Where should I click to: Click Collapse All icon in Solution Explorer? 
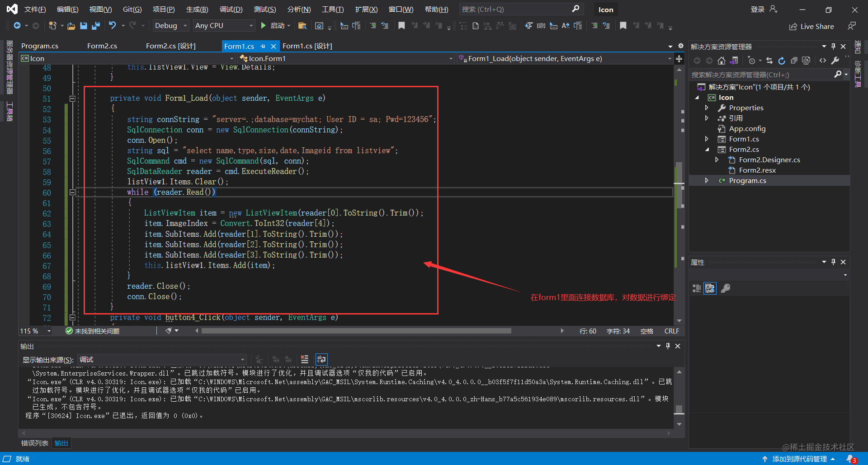pos(794,61)
